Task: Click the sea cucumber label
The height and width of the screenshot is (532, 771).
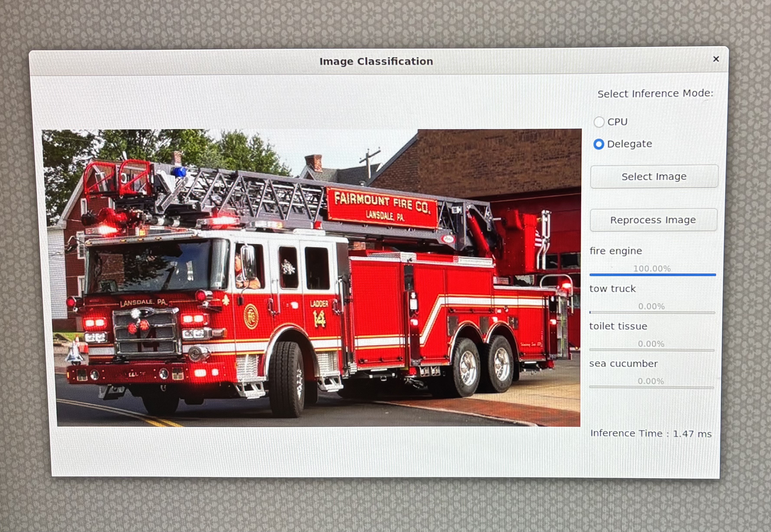Action: tap(623, 364)
